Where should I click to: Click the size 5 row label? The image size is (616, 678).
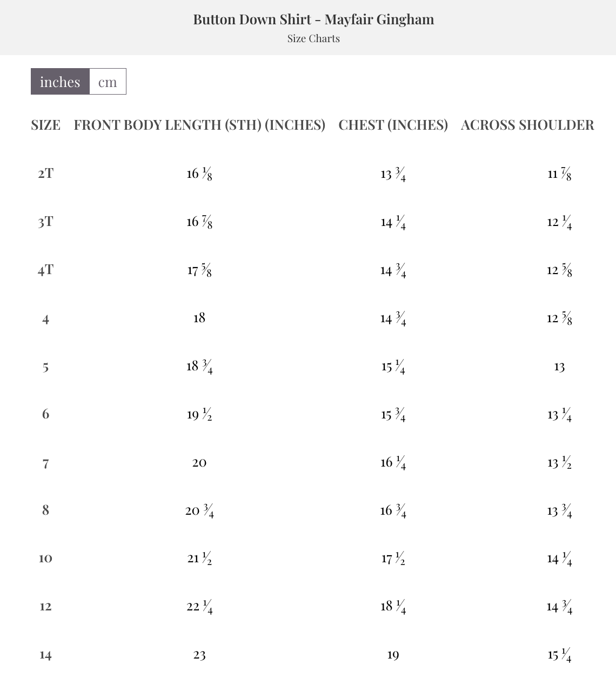[45, 367]
